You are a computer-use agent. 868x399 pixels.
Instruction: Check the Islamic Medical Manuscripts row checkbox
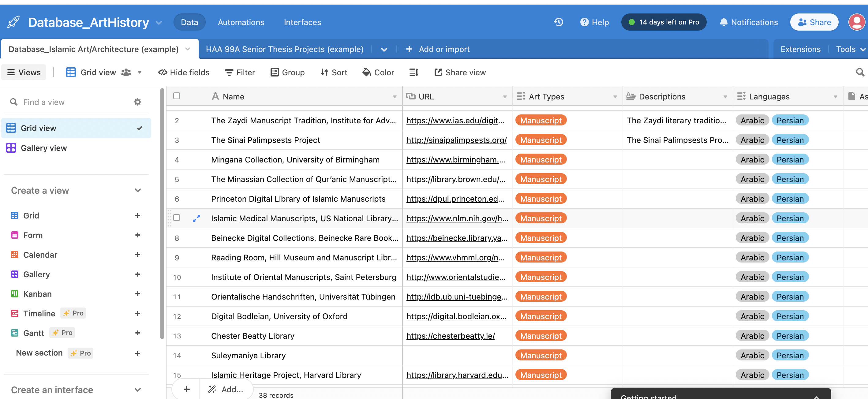click(x=177, y=218)
